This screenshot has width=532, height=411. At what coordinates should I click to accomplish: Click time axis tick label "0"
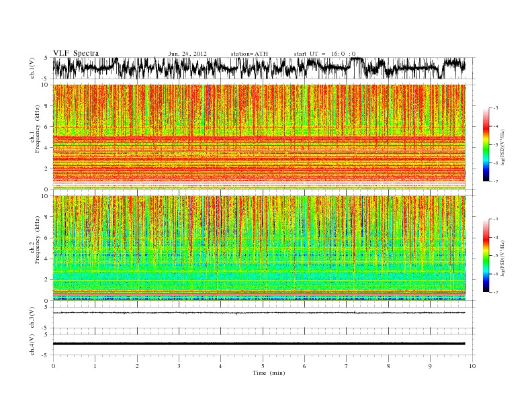point(53,366)
